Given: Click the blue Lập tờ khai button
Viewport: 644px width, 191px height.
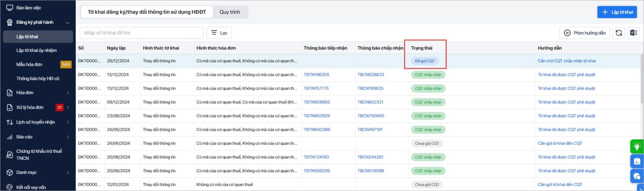Looking at the screenshot, I should pos(617,12).
